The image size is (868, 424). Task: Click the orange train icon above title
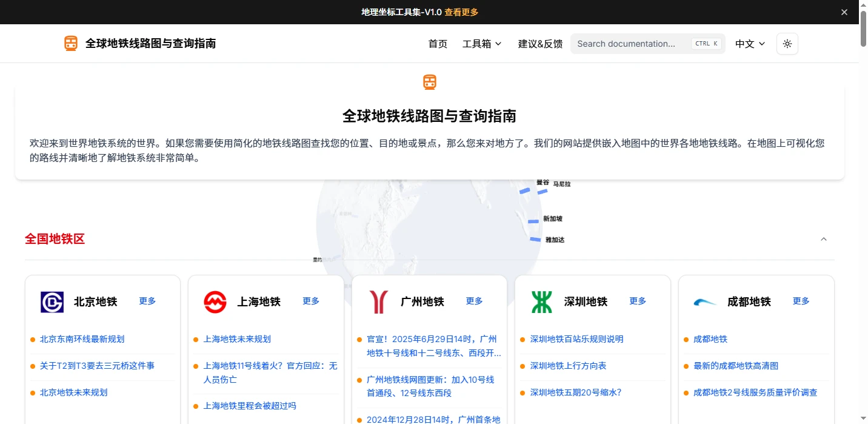pos(430,82)
